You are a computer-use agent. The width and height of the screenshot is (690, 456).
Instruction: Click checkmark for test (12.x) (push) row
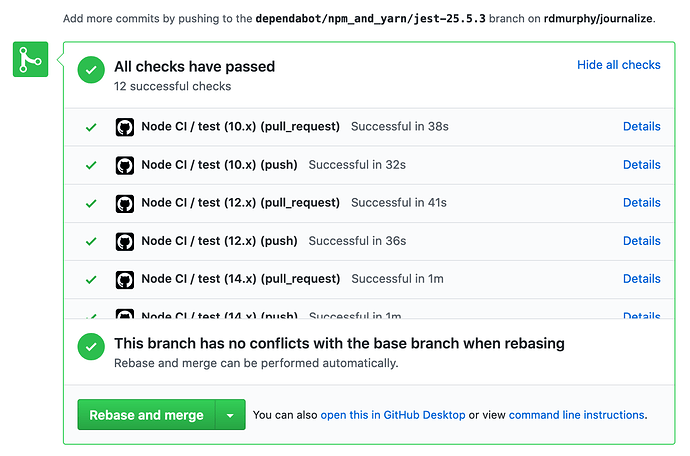click(91, 241)
